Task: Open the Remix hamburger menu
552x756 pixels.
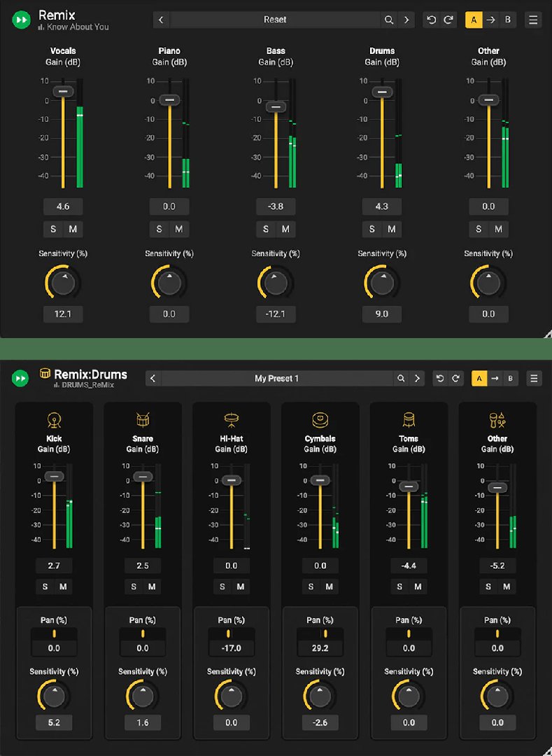Action: [534, 20]
